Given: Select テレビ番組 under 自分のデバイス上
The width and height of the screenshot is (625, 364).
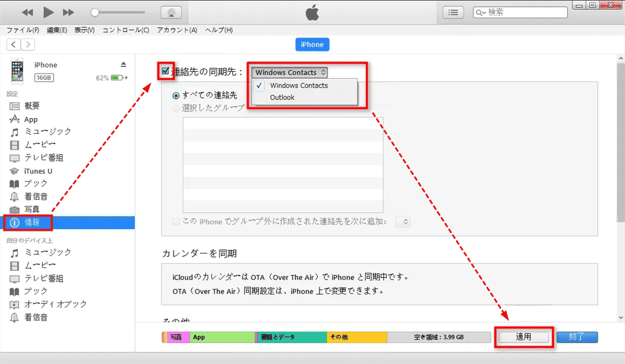Looking at the screenshot, I should point(44,278).
